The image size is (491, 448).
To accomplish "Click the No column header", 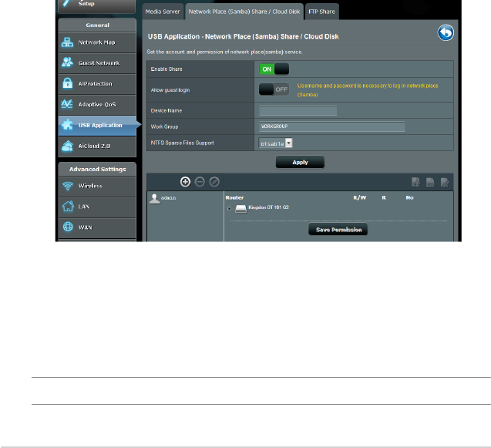I will click(x=409, y=197).
